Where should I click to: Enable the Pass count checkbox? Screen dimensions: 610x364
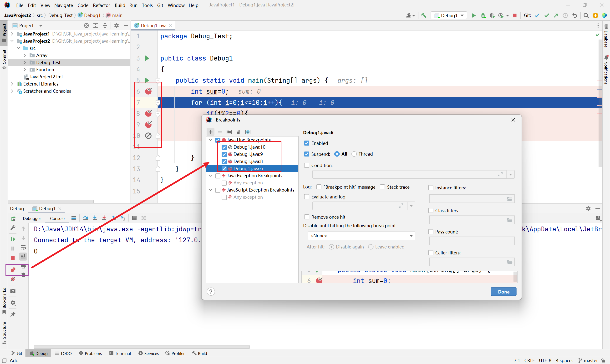pos(431,232)
